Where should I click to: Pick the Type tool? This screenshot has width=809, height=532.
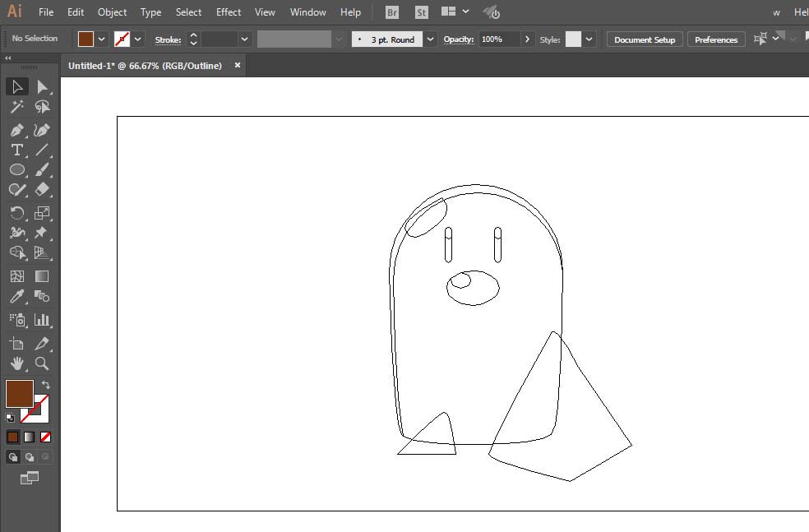tap(16, 150)
